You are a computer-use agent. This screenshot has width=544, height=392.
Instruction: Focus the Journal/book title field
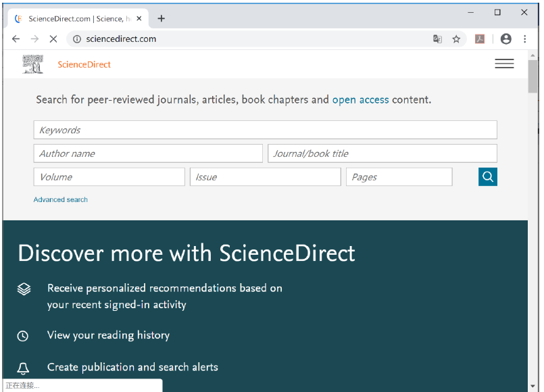click(x=382, y=153)
